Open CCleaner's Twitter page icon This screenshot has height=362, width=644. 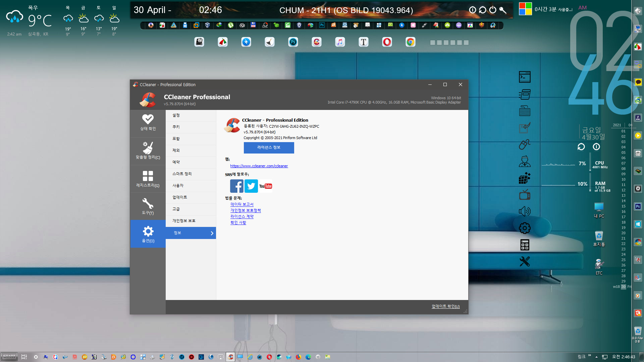coord(251,186)
